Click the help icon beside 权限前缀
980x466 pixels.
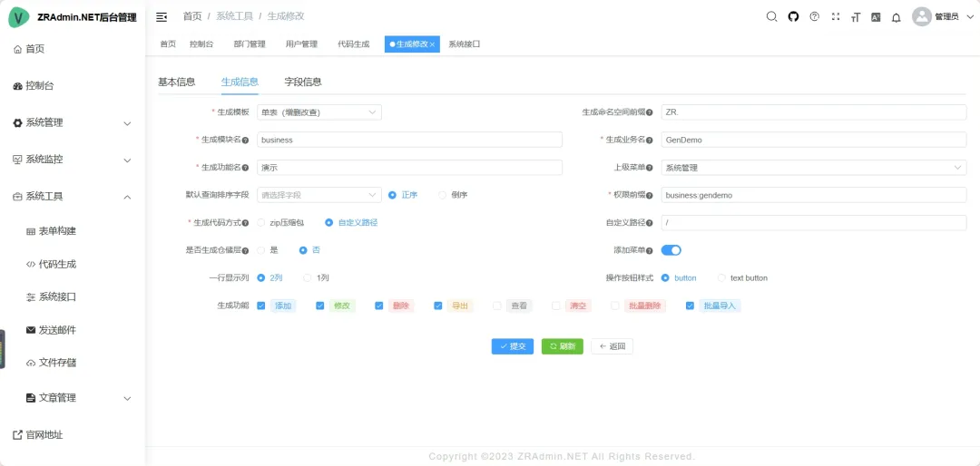click(x=650, y=196)
